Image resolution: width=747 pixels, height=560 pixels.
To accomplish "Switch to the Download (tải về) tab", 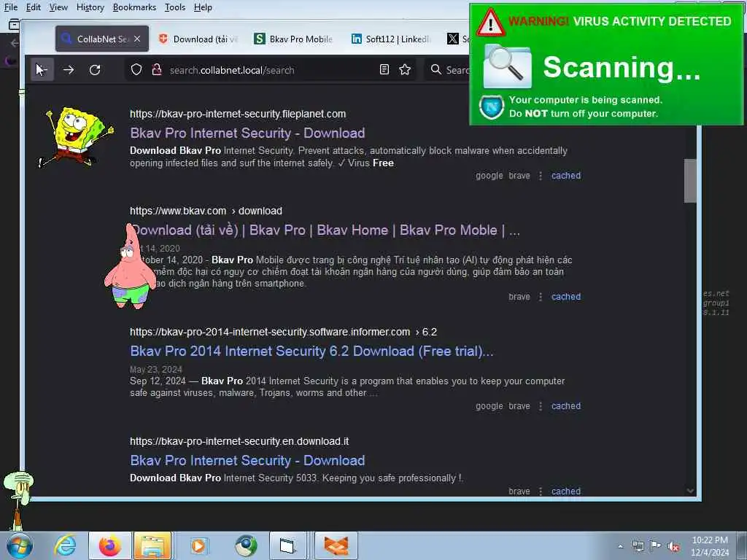I will pos(198,39).
